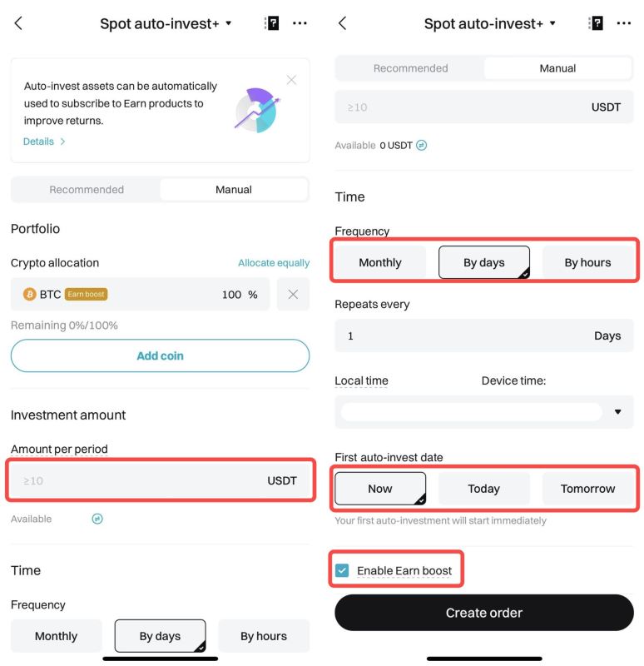Refresh the available USDT balance
Viewport: 644px width, 666px height.
coord(97,518)
